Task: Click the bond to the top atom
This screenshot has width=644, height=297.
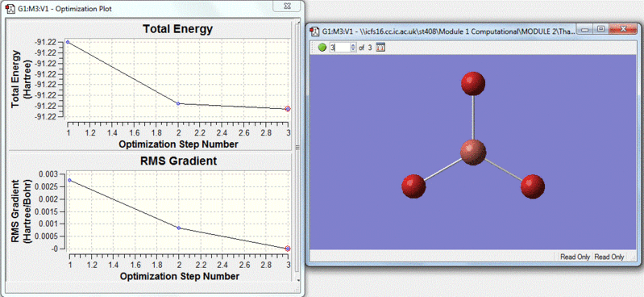Action: (473, 118)
